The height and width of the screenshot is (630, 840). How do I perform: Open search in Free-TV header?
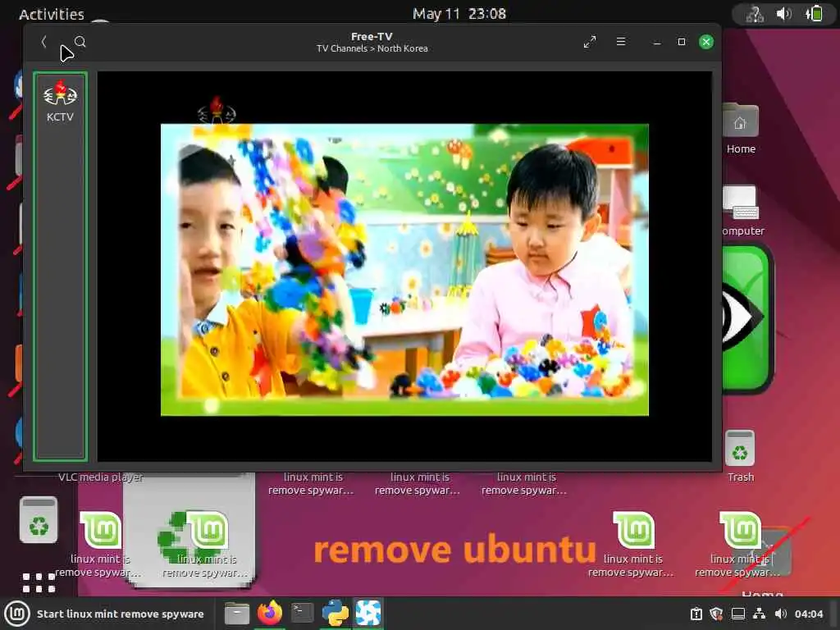(80, 42)
